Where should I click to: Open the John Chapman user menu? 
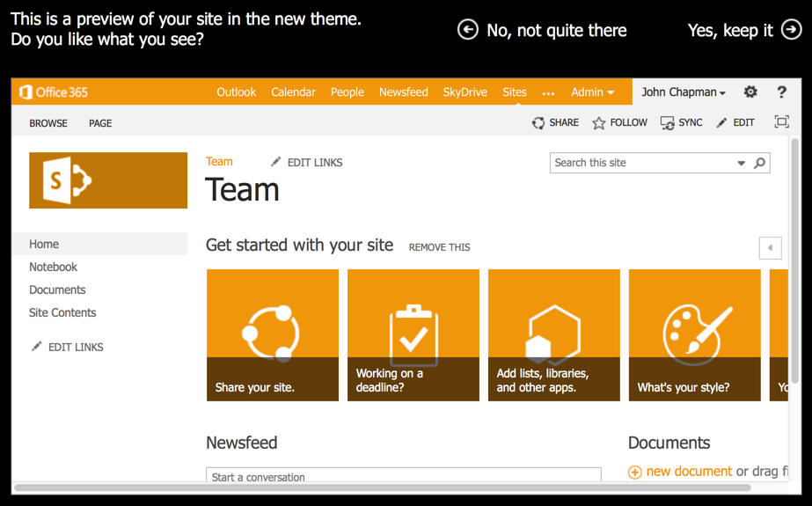684,92
